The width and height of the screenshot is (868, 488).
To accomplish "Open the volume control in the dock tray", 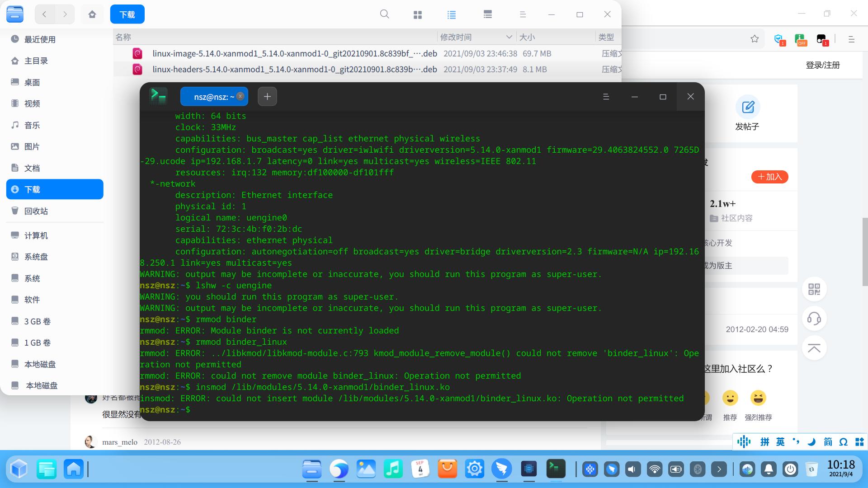I will [x=632, y=469].
